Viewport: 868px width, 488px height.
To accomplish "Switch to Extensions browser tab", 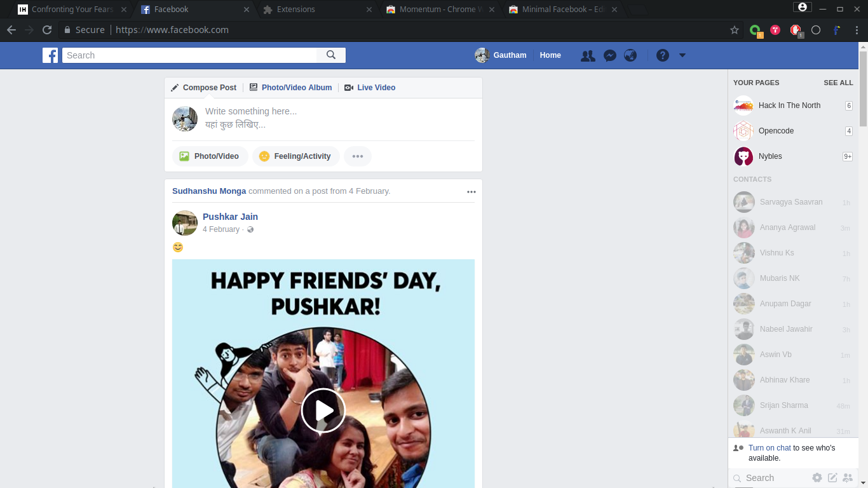I will [316, 10].
